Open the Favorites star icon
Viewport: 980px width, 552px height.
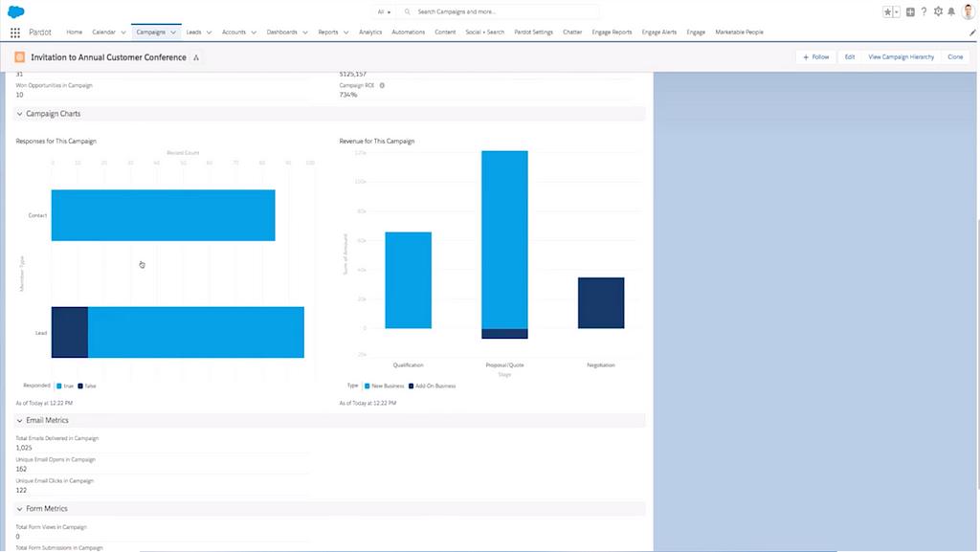tap(888, 11)
